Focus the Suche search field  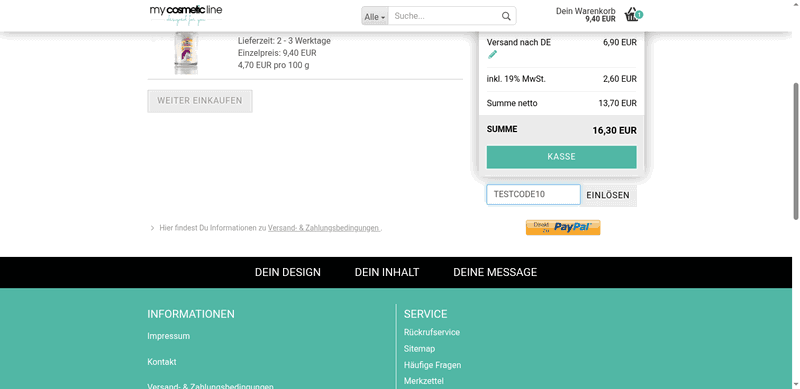tap(444, 16)
